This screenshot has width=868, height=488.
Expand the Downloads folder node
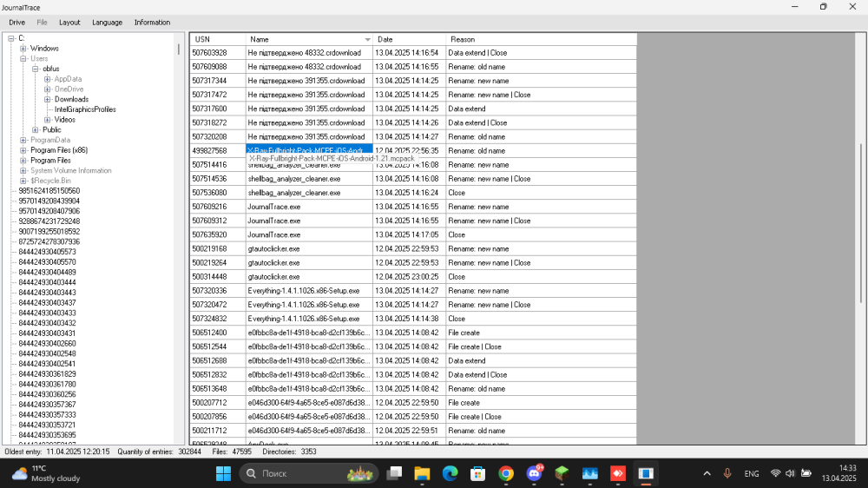pos(48,99)
